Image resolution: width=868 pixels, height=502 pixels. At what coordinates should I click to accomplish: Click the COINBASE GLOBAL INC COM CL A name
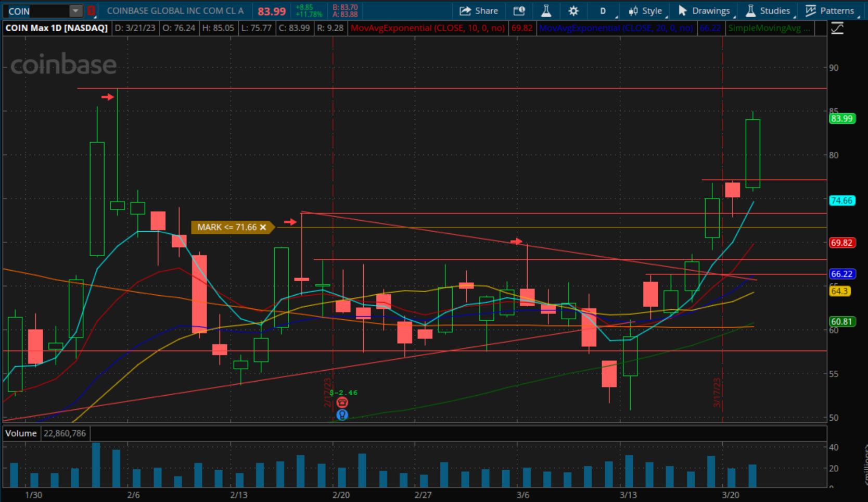point(175,11)
